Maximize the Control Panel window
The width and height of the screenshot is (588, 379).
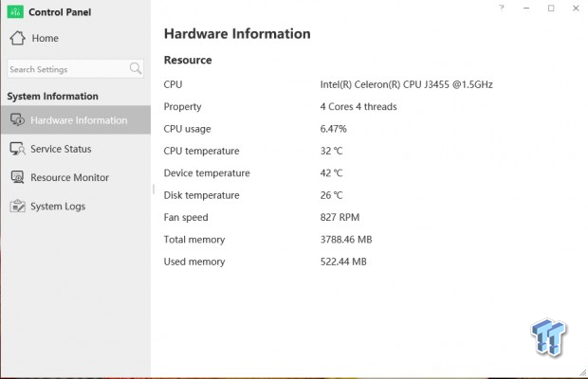coord(551,8)
